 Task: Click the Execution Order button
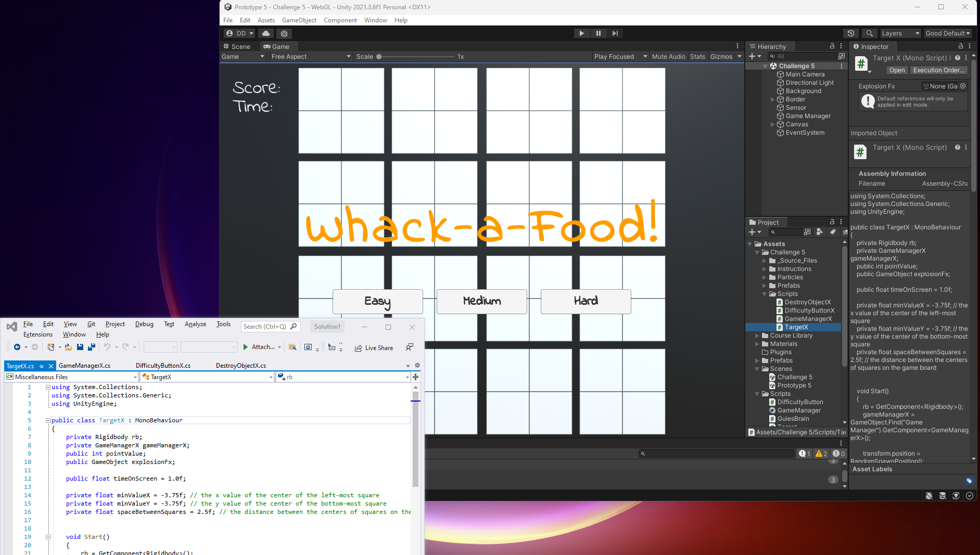pos(938,70)
